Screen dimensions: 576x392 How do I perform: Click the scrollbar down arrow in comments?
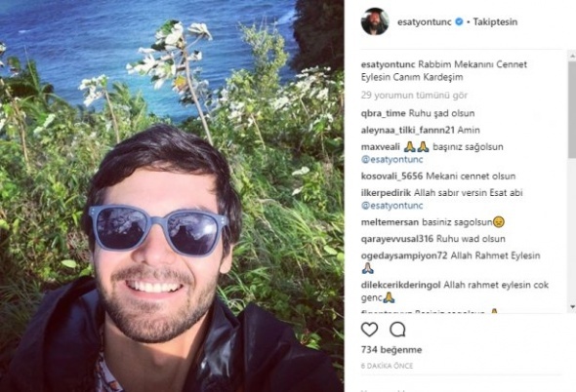(572, 306)
